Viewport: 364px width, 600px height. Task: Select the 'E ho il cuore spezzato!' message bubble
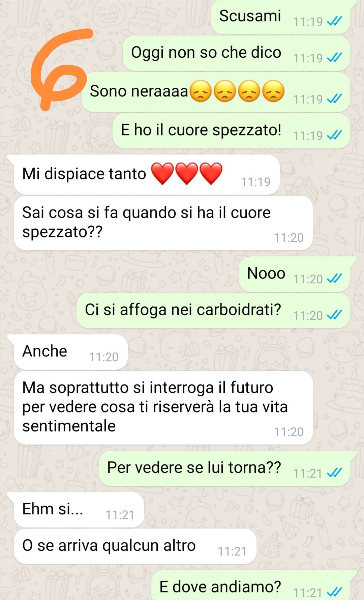pos(231,131)
